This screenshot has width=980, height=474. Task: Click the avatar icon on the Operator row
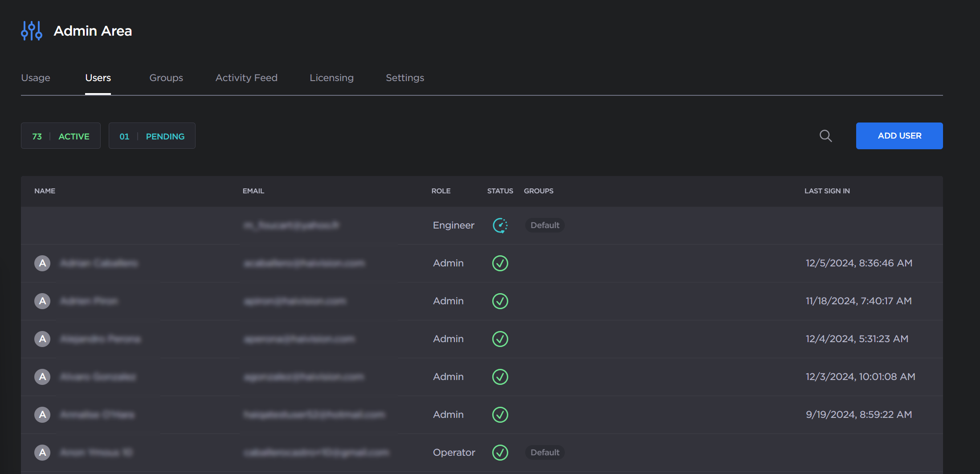pos(42,453)
